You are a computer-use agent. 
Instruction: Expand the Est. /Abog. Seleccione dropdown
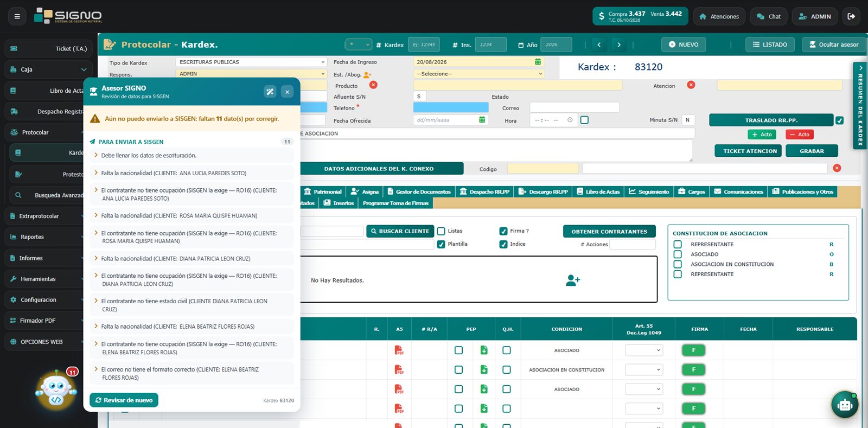click(x=478, y=74)
